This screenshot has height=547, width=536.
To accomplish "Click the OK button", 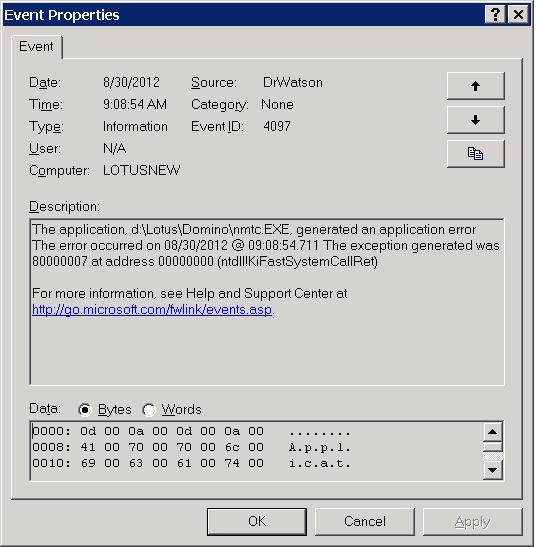I will [257, 522].
